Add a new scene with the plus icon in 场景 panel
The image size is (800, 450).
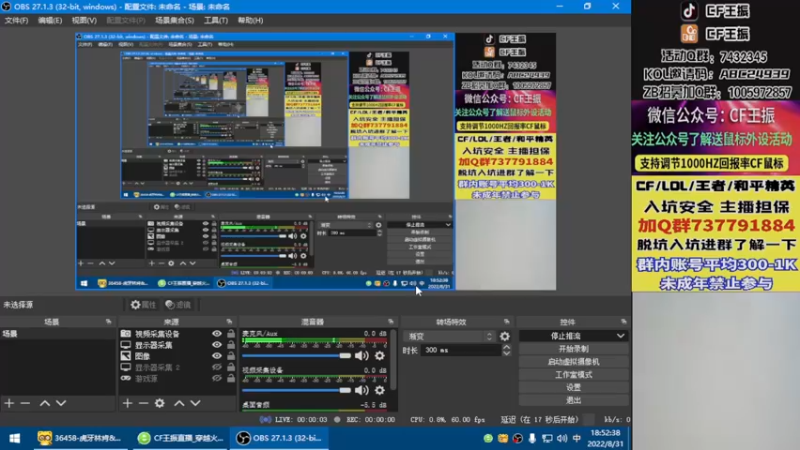tap(9, 403)
